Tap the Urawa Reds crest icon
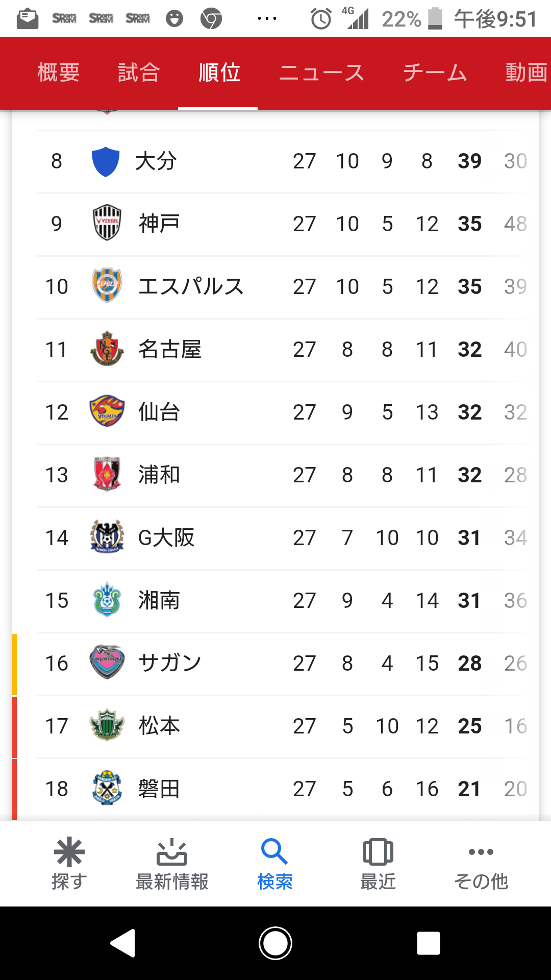This screenshot has height=980, width=551. click(107, 474)
